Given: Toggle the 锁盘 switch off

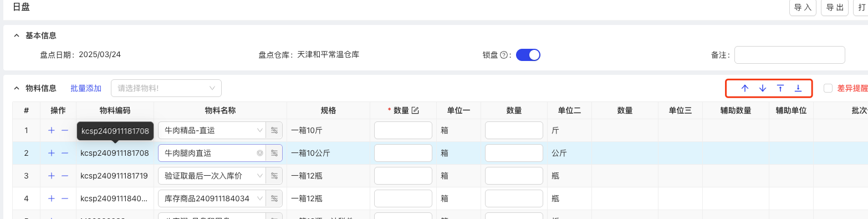Looking at the screenshot, I should pos(528,55).
